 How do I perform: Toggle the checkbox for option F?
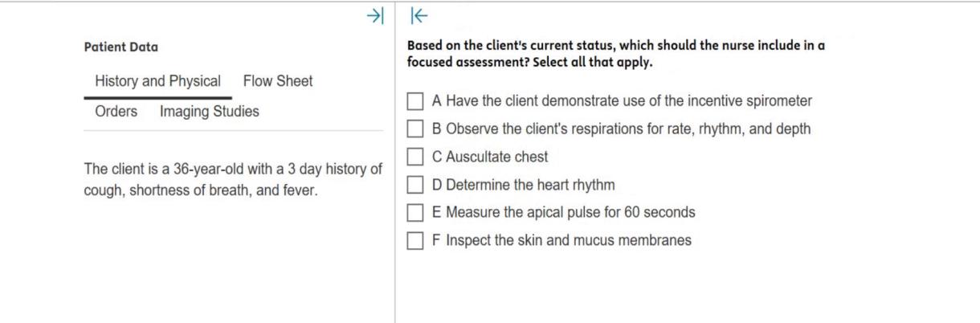(x=415, y=241)
